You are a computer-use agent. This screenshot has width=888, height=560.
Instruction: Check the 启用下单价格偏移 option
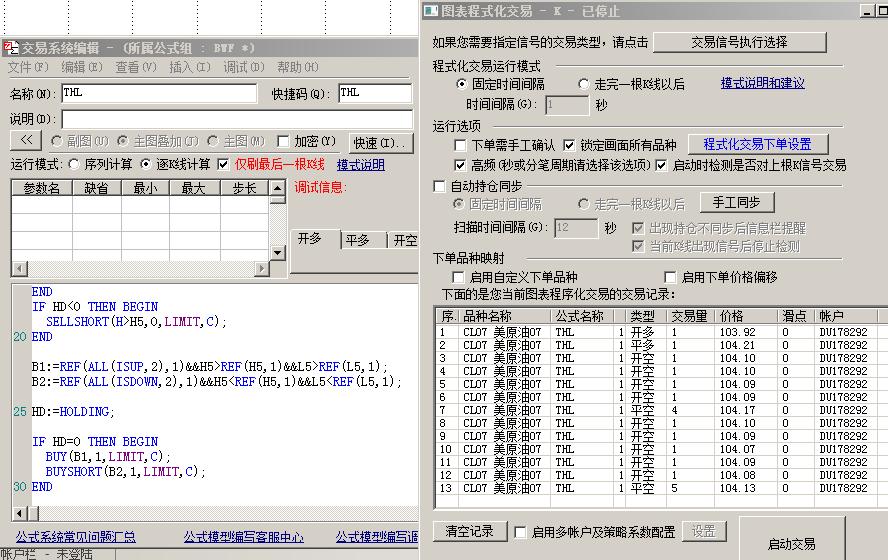click(x=671, y=277)
